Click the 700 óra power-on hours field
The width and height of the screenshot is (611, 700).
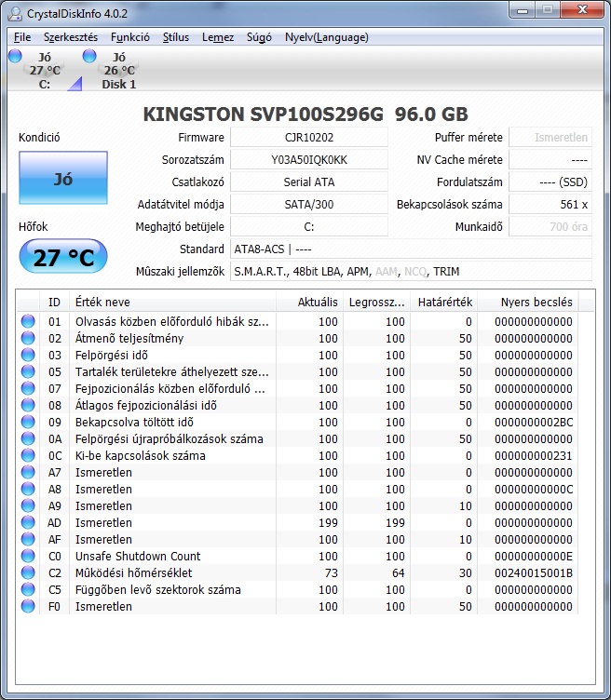pyautogui.click(x=550, y=226)
